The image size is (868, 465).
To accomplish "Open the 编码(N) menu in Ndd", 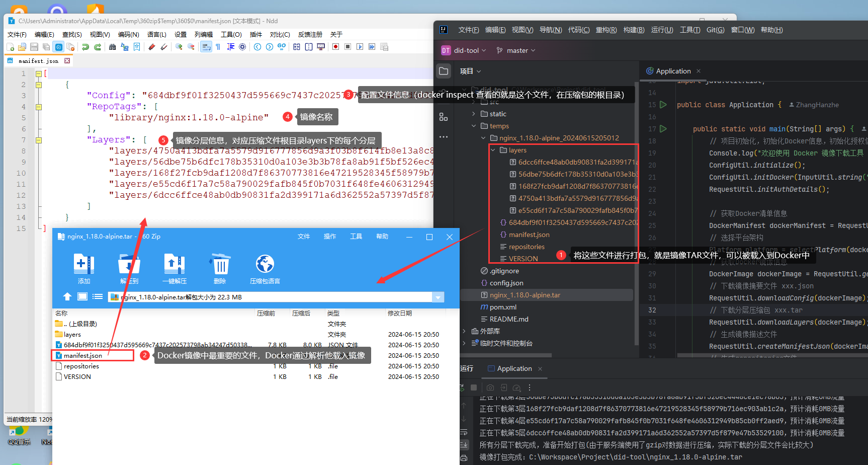I will click(x=128, y=34).
